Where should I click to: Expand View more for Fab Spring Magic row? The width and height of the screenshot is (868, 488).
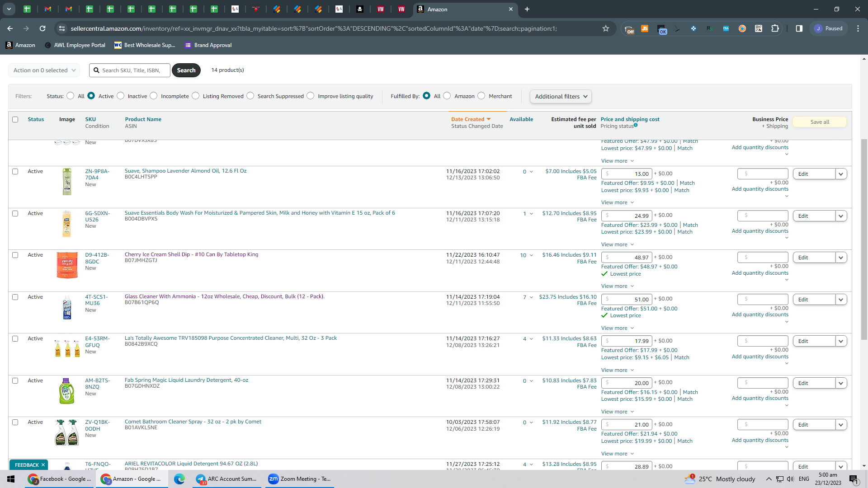pyautogui.click(x=618, y=412)
